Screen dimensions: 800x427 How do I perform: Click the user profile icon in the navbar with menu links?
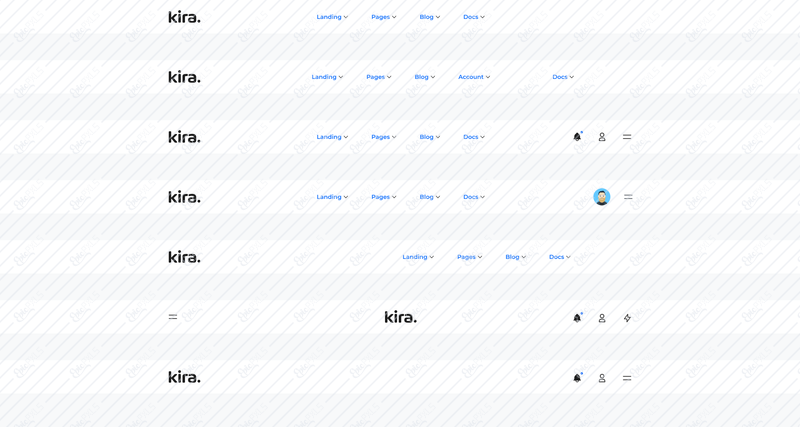click(x=602, y=137)
